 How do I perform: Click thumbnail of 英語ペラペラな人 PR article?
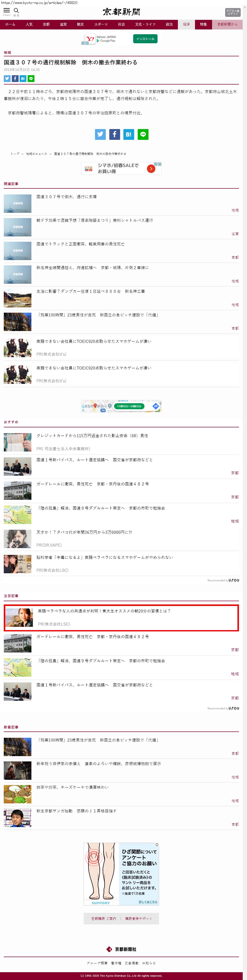point(19,618)
